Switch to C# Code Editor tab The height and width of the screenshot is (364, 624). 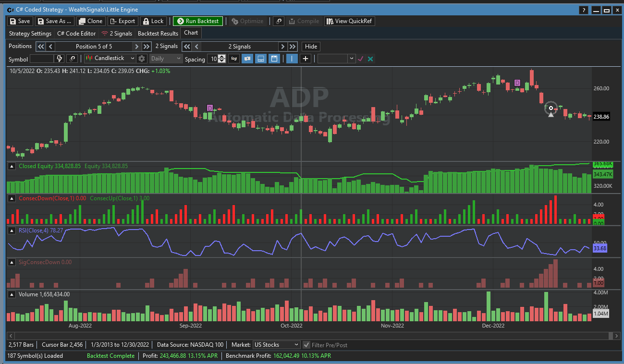76,34
